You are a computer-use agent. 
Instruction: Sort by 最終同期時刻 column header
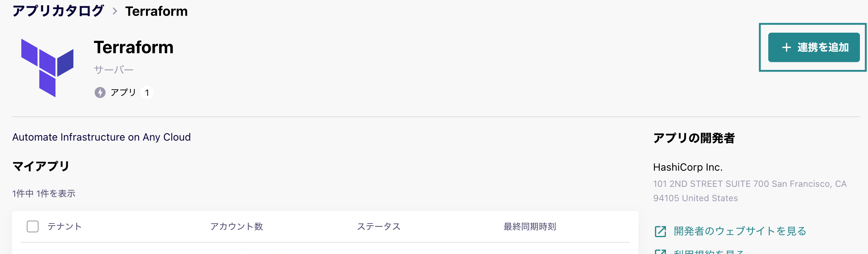coord(530,226)
